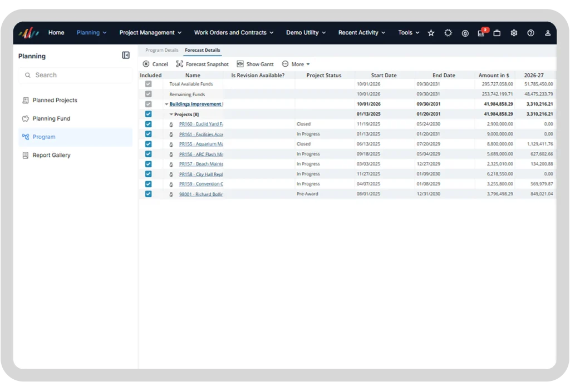570x392 pixels.
Task: Uncheck the 98001 Richard Bolling checkbox
Action: (148, 194)
